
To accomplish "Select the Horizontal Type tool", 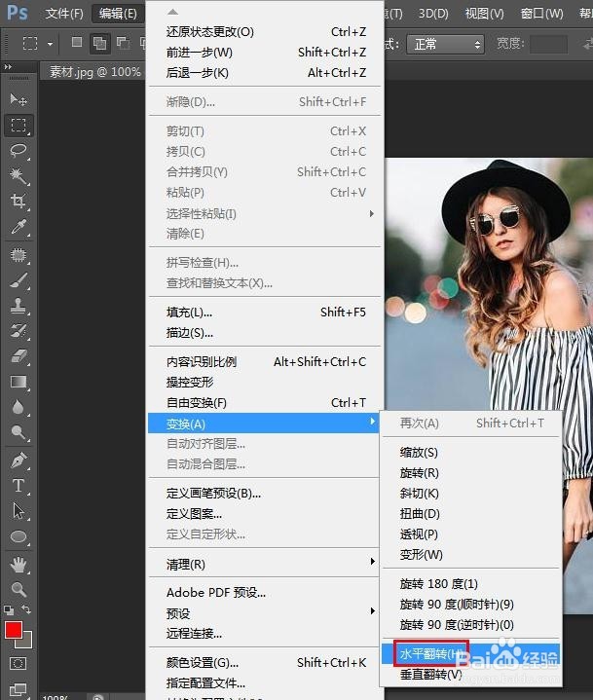I will click(x=19, y=486).
